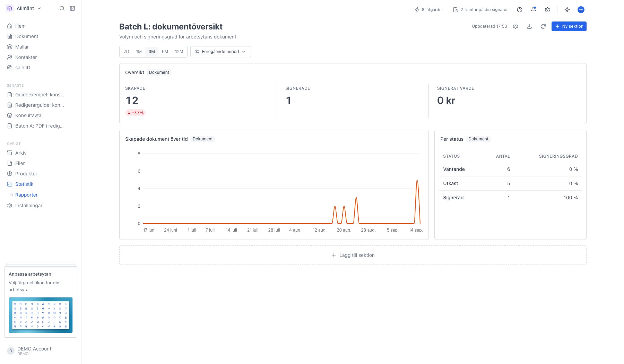Open recent Konsultavtal template
Screen dimensions: 624x364
[41, 115]
